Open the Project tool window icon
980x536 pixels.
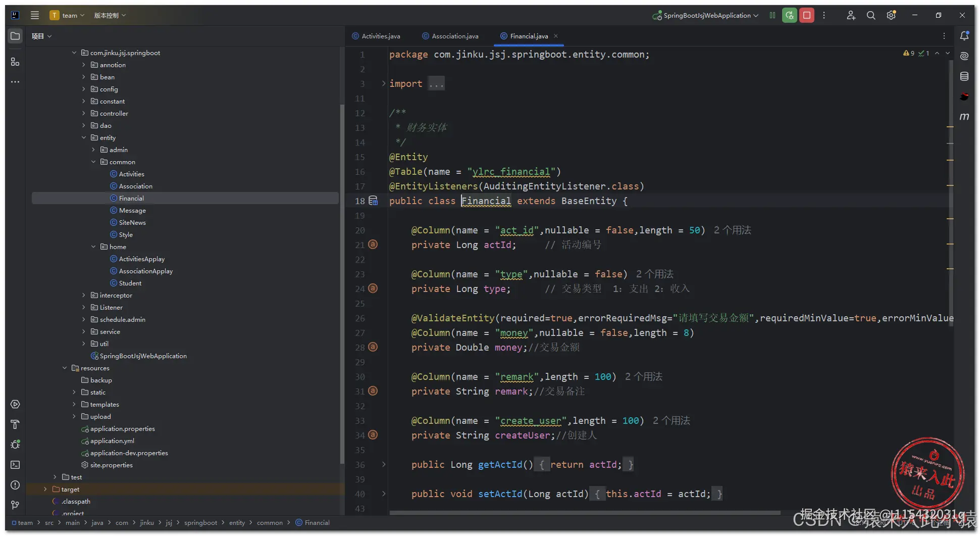pyautogui.click(x=15, y=36)
